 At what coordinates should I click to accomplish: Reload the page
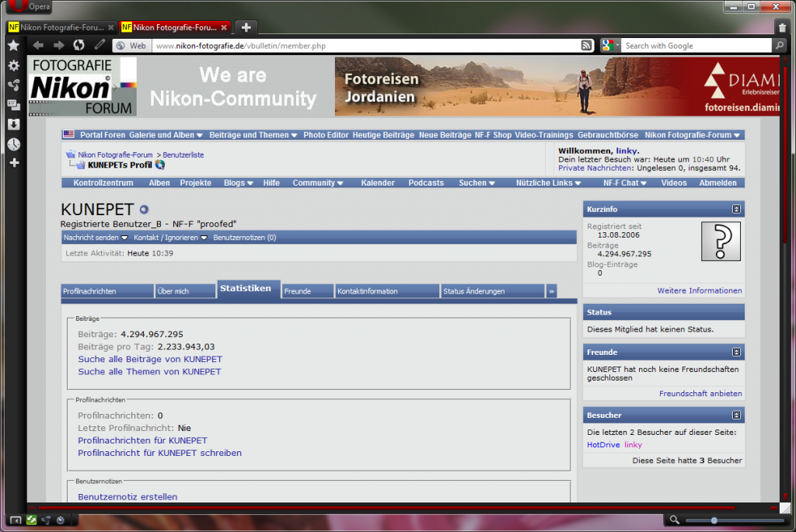tap(79, 45)
